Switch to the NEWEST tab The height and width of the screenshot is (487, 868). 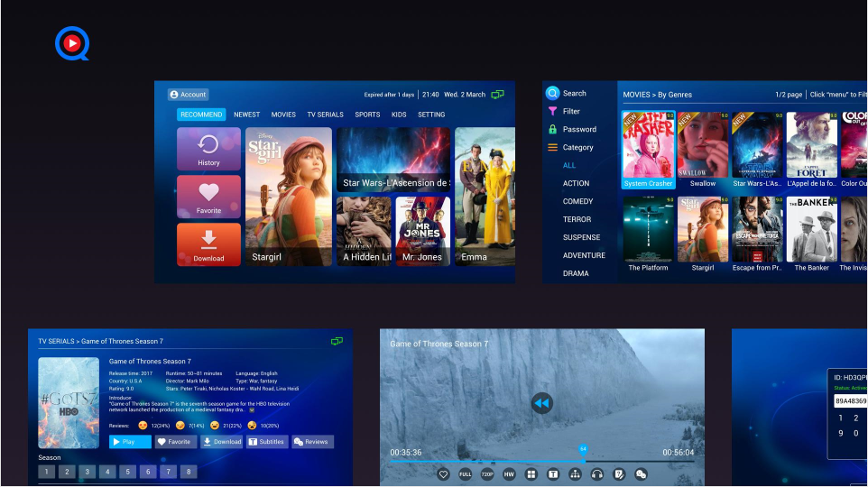point(247,115)
